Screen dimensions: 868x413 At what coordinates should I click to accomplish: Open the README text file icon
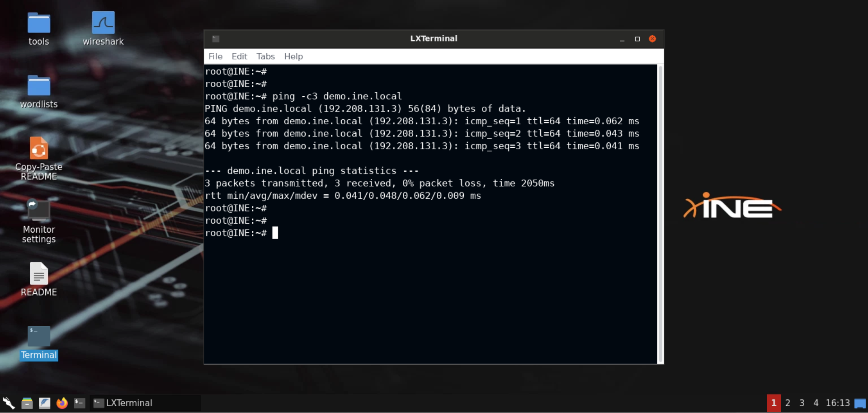pos(39,274)
